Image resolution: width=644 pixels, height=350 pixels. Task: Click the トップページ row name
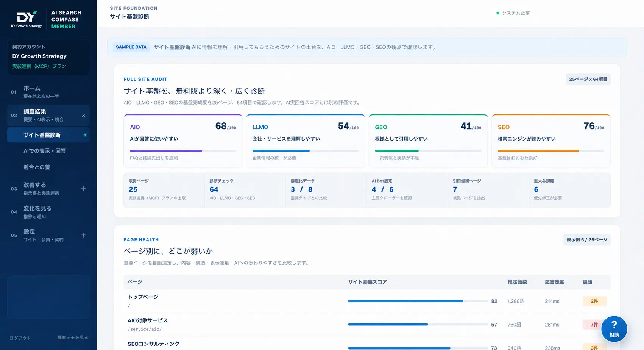143,297
